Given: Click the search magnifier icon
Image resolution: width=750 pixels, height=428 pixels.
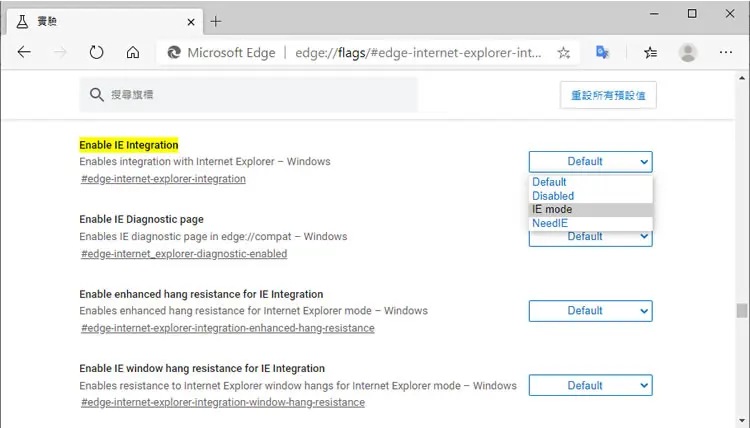Looking at the screenshot, I should tap(97, 95).
